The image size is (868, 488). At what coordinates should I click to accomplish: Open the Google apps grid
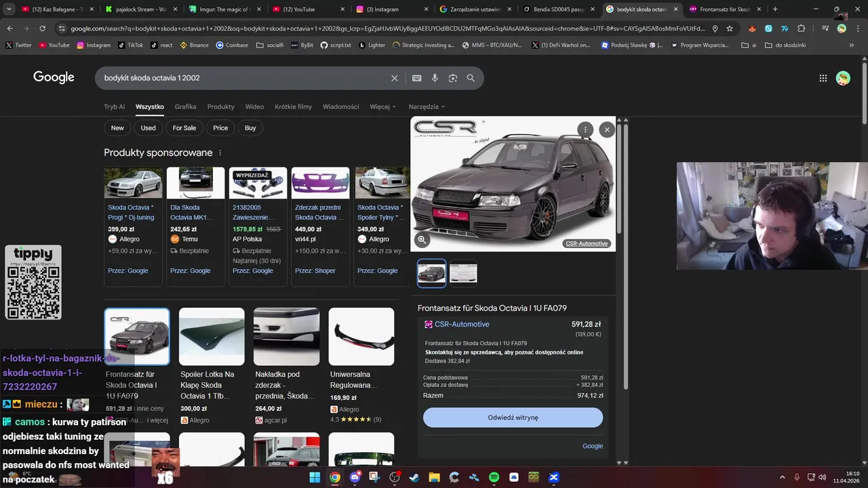(823, 78)
